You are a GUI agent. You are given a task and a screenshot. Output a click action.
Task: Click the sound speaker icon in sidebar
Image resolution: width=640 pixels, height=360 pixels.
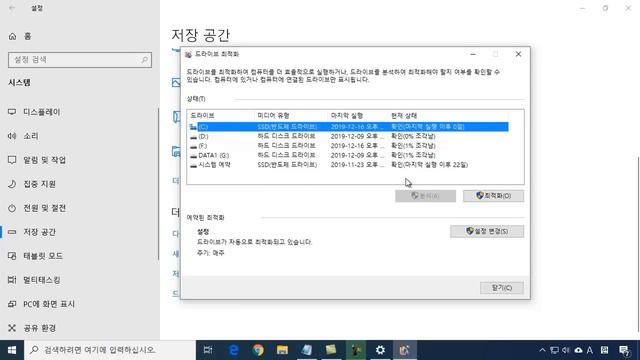(x=12, y=136)
